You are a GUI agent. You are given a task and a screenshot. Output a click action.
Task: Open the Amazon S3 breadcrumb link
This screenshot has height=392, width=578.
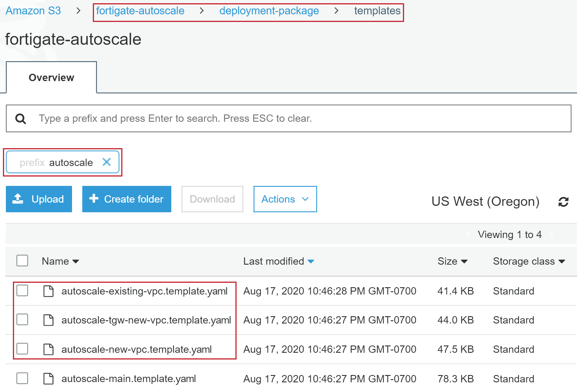[x=33, y=11]
